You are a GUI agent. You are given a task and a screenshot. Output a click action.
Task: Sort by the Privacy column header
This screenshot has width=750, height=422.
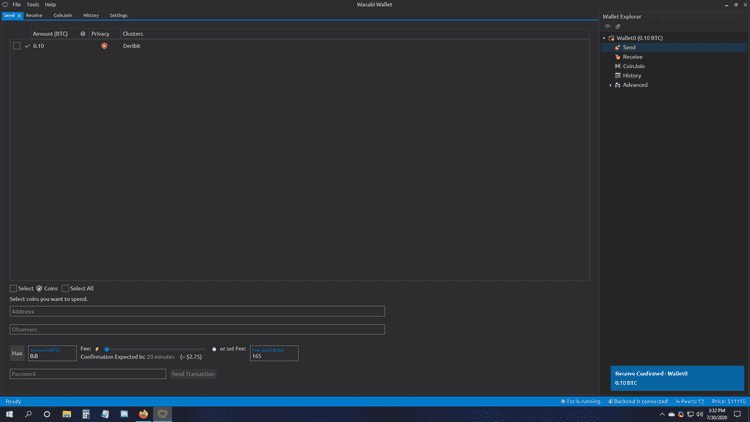[x=100, y=34]
